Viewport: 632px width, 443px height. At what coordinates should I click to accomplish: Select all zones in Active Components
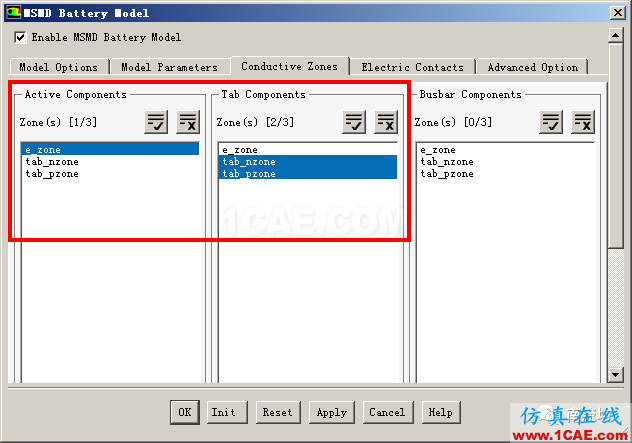click(x=156, y=122)
